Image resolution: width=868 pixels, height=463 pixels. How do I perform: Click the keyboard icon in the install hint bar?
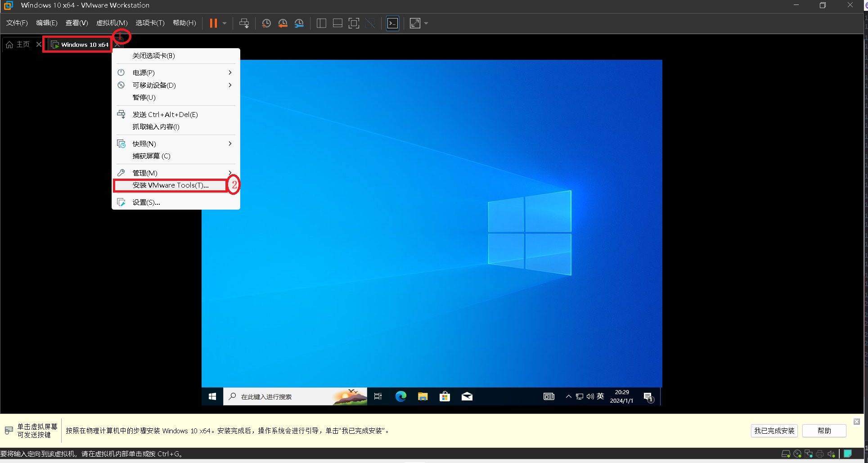(9, 431)
